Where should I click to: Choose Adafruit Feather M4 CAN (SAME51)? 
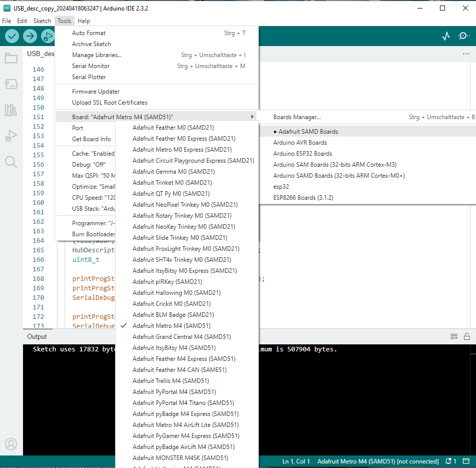pos(187,370)
